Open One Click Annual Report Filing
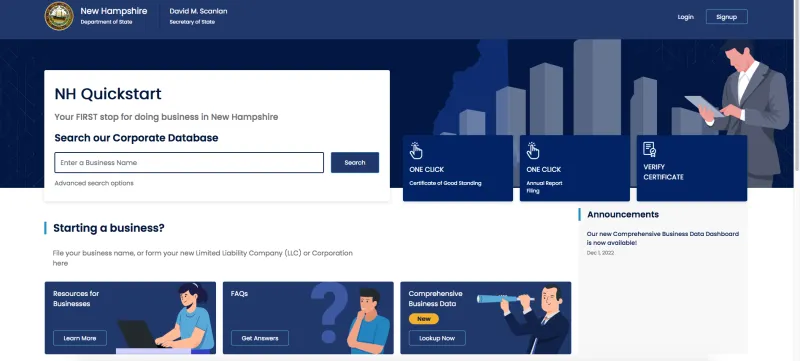Screen dimensions: 800x361 (x=574, y=168)
